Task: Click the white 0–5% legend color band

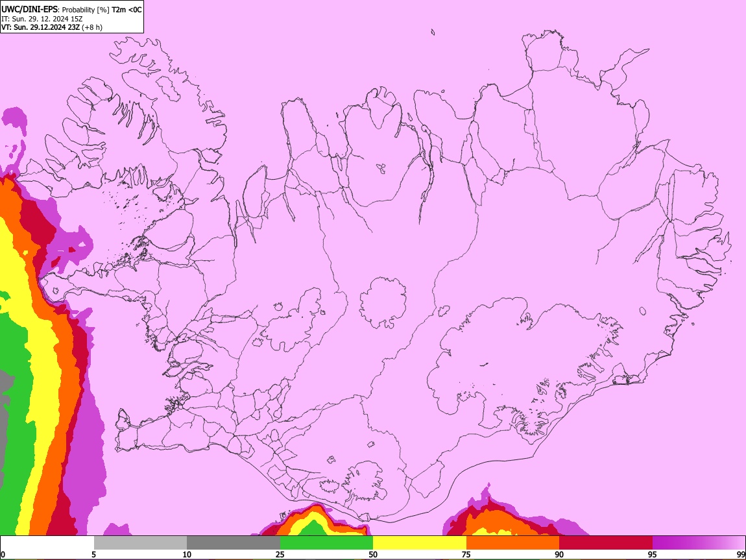Action: point(47,543)
